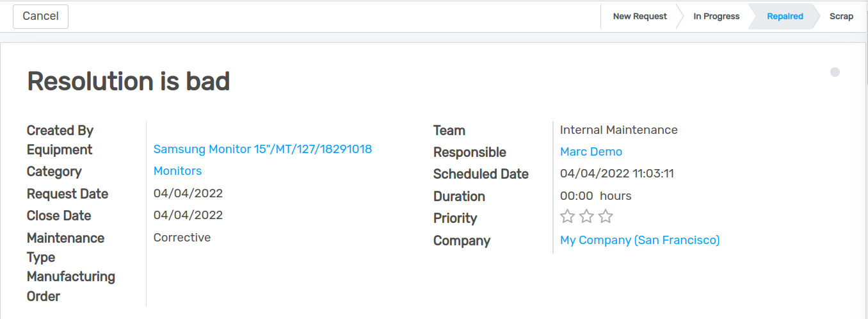868x319 pixels.
Task: Set priority to one star
Action: point(567,217)
